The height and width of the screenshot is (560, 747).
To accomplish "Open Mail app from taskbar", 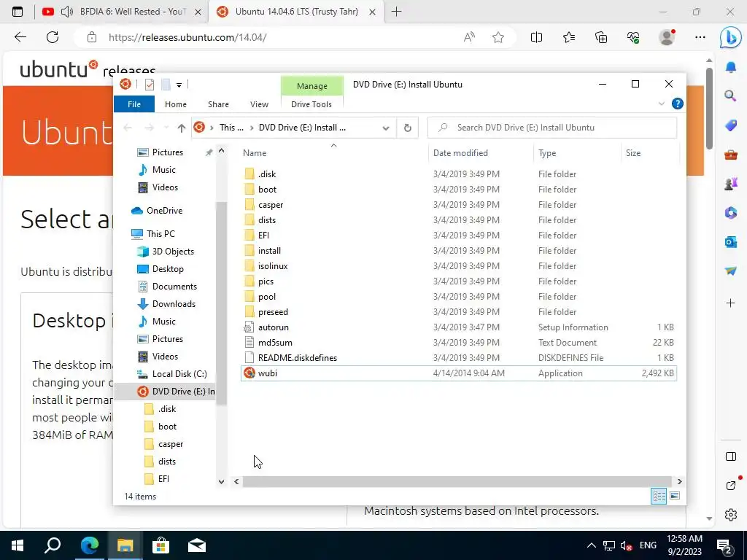I will (x=196, y=545).
